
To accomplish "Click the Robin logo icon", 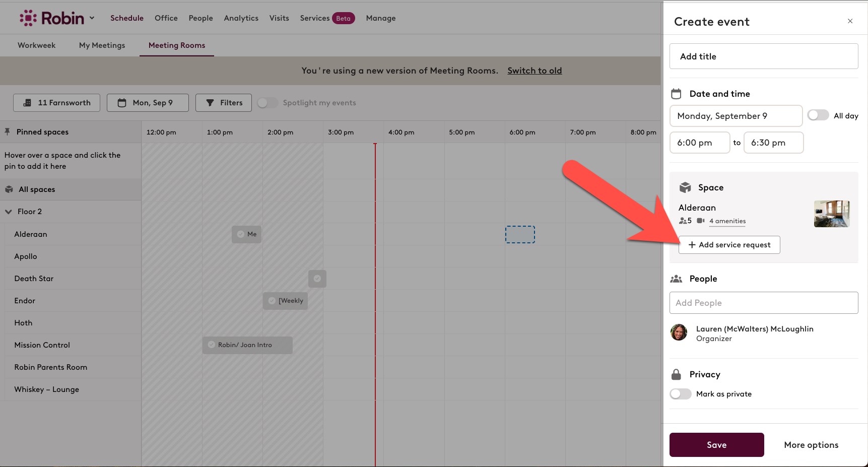I will [28, 18].
